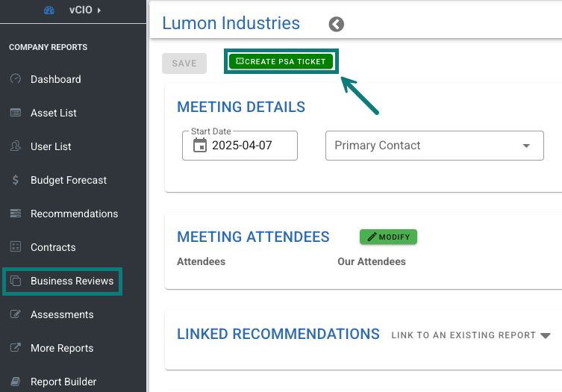Screen dimensions: 562x392
Task: Open Report Builder
Action: (x=63, y=382)
